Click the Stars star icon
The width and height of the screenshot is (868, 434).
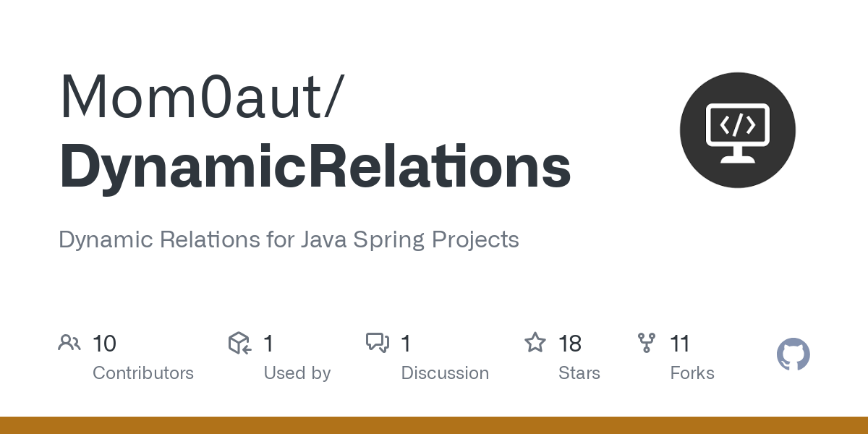(535, 343)
